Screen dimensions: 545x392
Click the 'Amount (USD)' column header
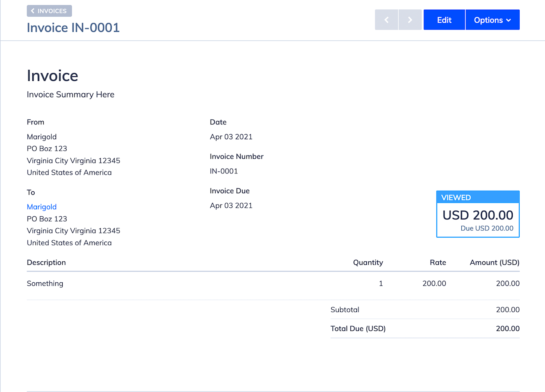(x=494, y=262)
